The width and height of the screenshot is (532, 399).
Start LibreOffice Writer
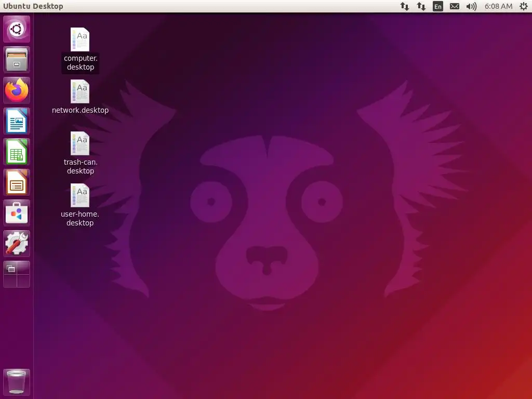pos(17,121)
